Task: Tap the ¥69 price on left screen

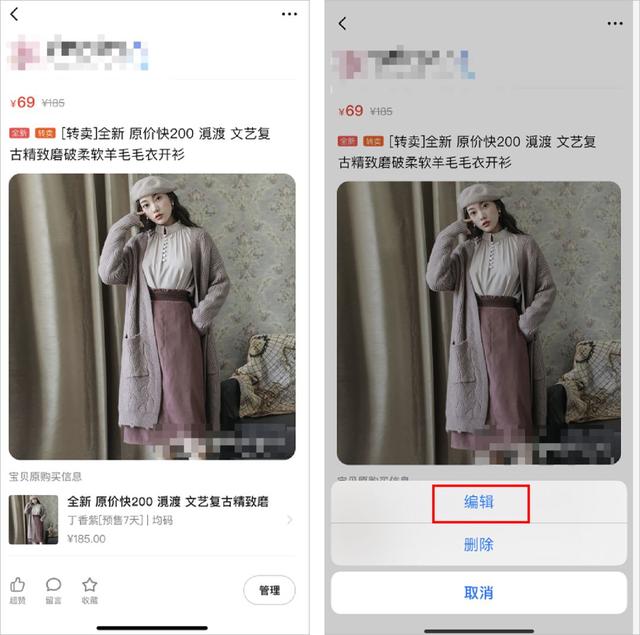Action: [x=23, y=102]
